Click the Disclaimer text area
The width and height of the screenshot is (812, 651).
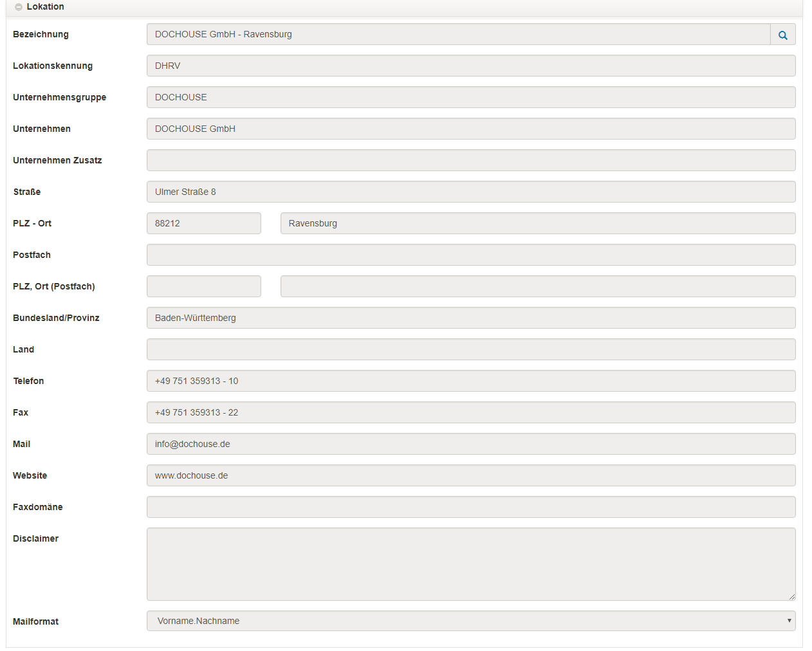(470, 564)
